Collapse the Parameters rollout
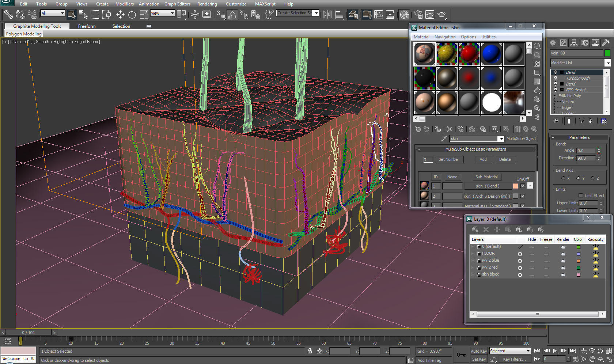Image resolution: width=614 pixels, height=364 pixels. click(x=579, y=137)
